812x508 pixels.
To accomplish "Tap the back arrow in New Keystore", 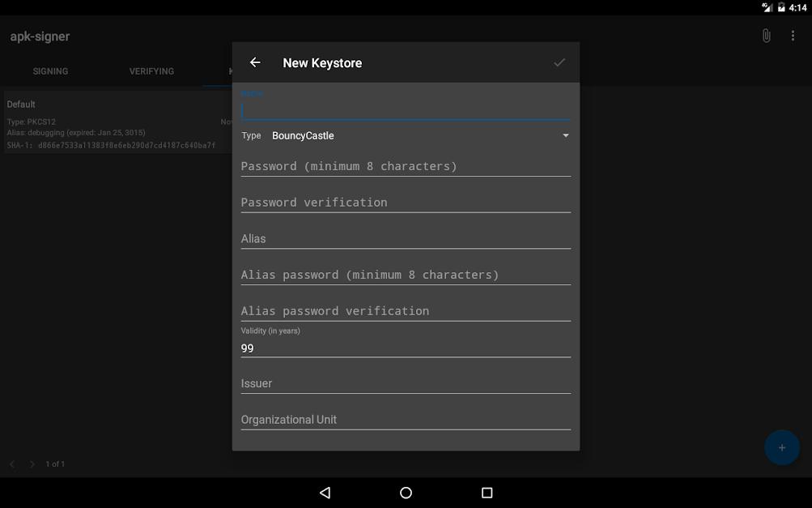I will [255, 62].
